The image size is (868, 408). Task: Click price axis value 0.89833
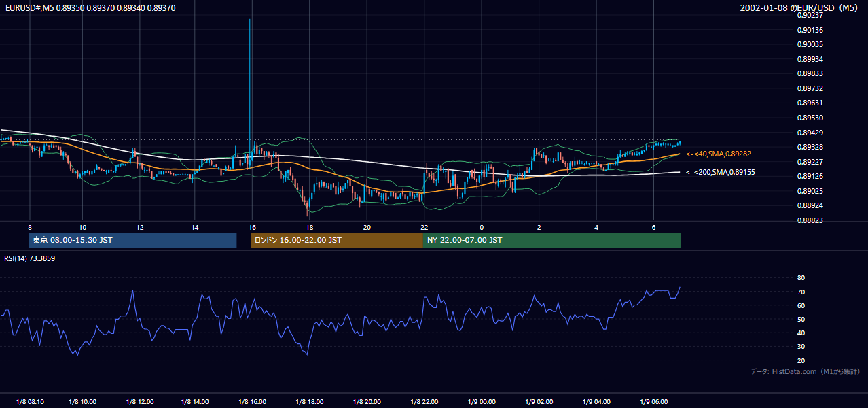tap(812, 73)
